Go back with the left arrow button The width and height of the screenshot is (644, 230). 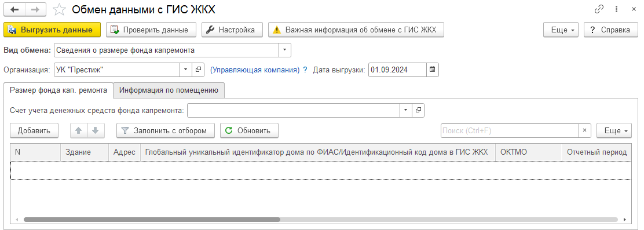tap(14, 9)
